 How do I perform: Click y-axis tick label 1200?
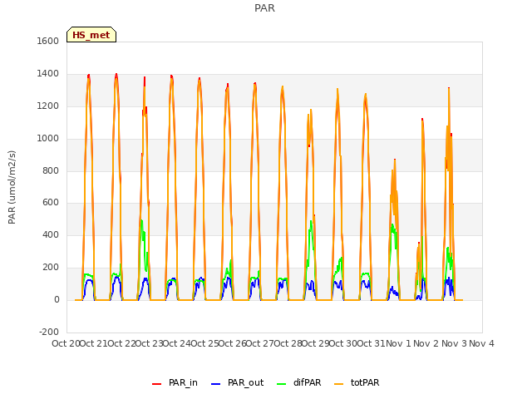48,106
